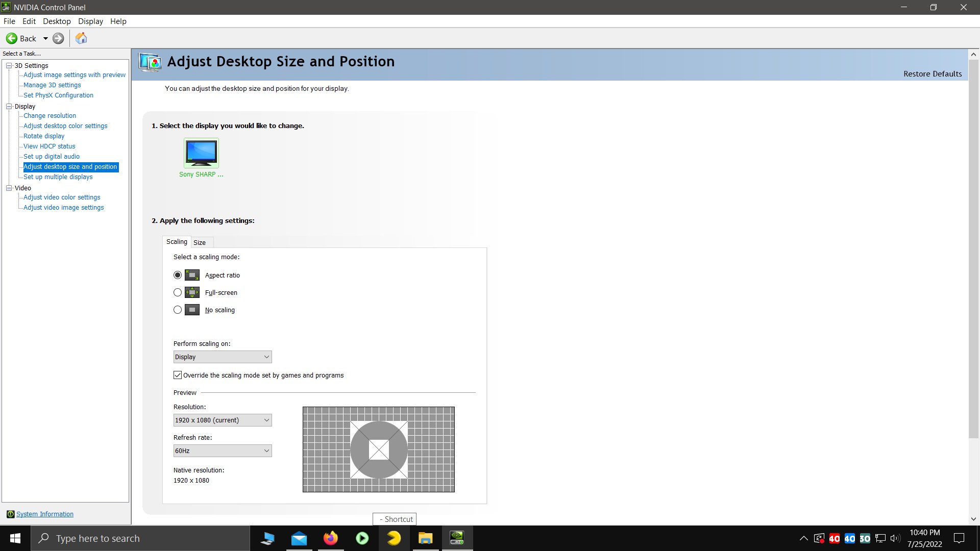
Task: Collapse the Display tree node
Action: 9,106
